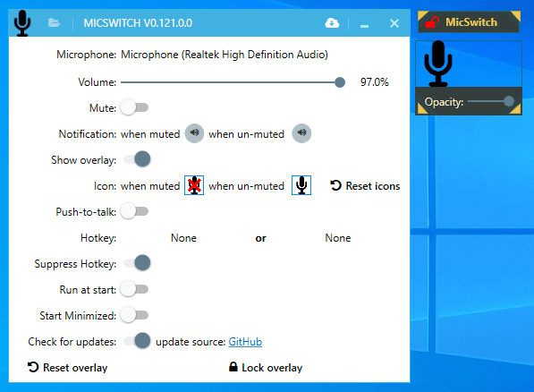Screen dimensions: 534x392
Task: Toggle the Mute switch
Action: [134, 107]
